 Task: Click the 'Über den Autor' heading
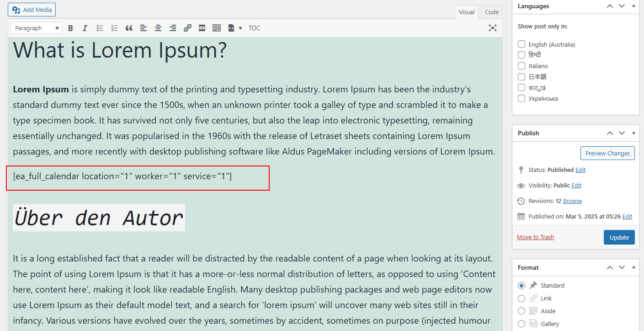point(99,218)
